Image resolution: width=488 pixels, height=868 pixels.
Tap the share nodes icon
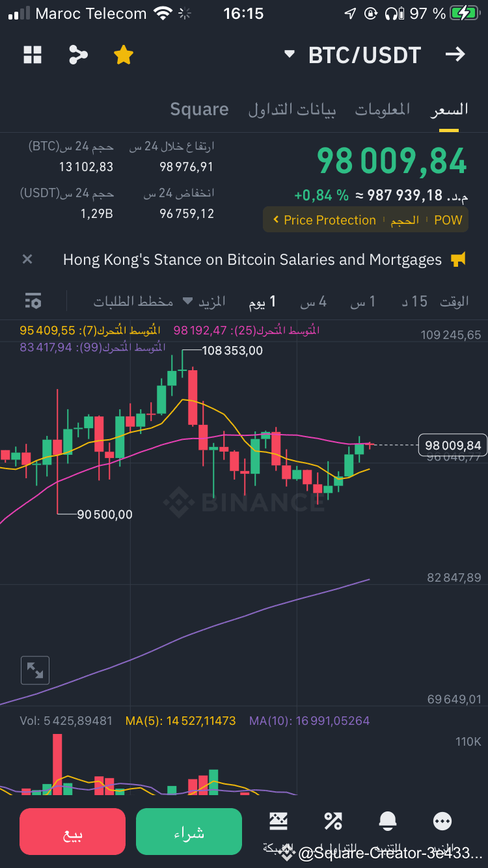point(78,55)
